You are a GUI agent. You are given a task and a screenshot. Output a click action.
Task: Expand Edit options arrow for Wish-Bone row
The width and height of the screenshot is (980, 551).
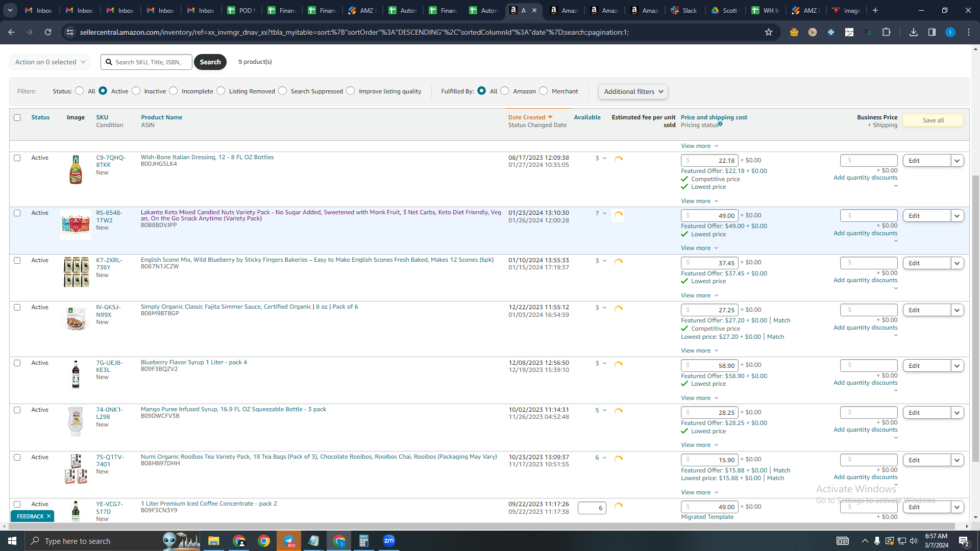tap(957, 161)
